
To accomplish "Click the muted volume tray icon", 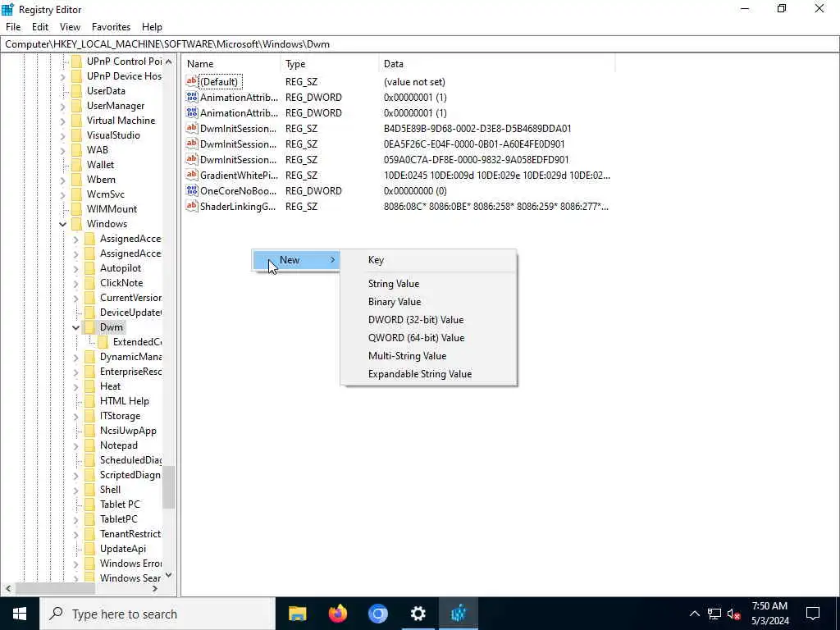I will [x=734, y=614].
